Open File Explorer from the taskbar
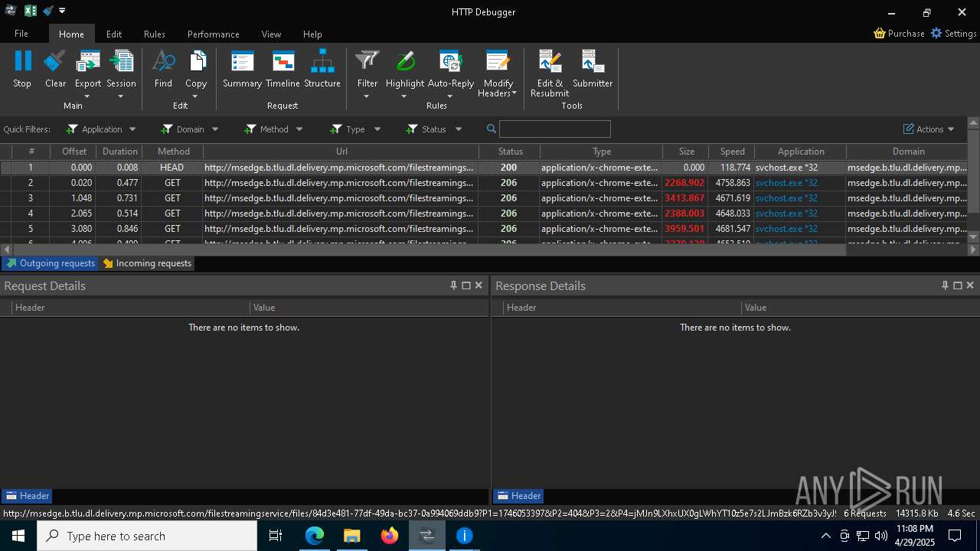This screenshot has width=980, height=551. coord(352,536)
